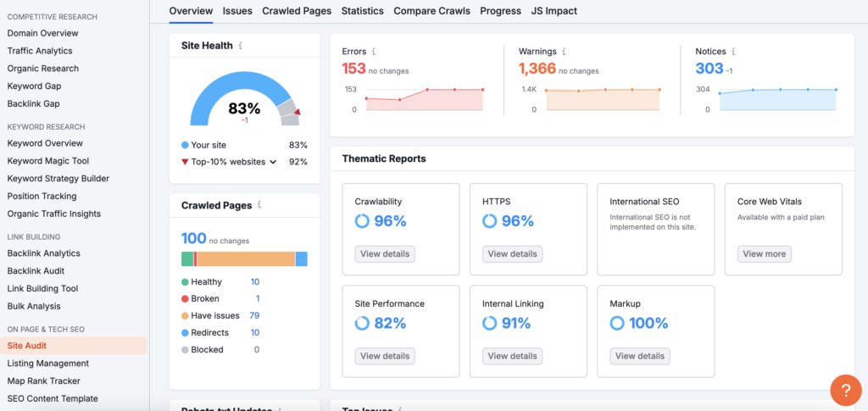Image resolution: width=868 pixels, height=411 pixels.
Task: Click the info icon beside Site Health
Action: click(240, 46)
